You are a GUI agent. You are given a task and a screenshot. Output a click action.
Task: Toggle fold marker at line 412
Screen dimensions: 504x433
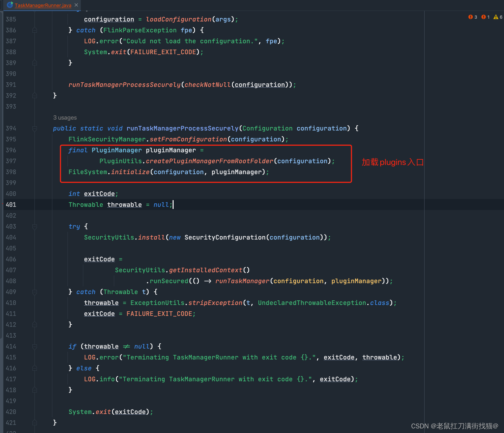pyautogui.click(x=34, y=325)
